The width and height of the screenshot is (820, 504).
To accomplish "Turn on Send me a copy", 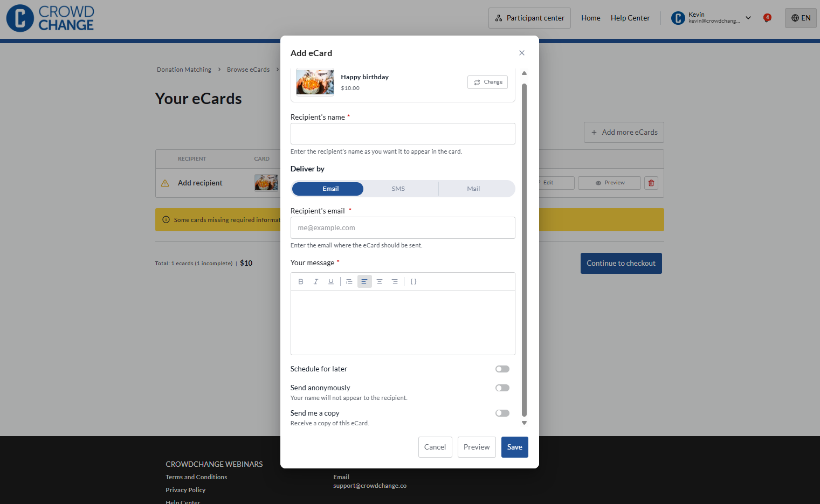I will [502, 413].
